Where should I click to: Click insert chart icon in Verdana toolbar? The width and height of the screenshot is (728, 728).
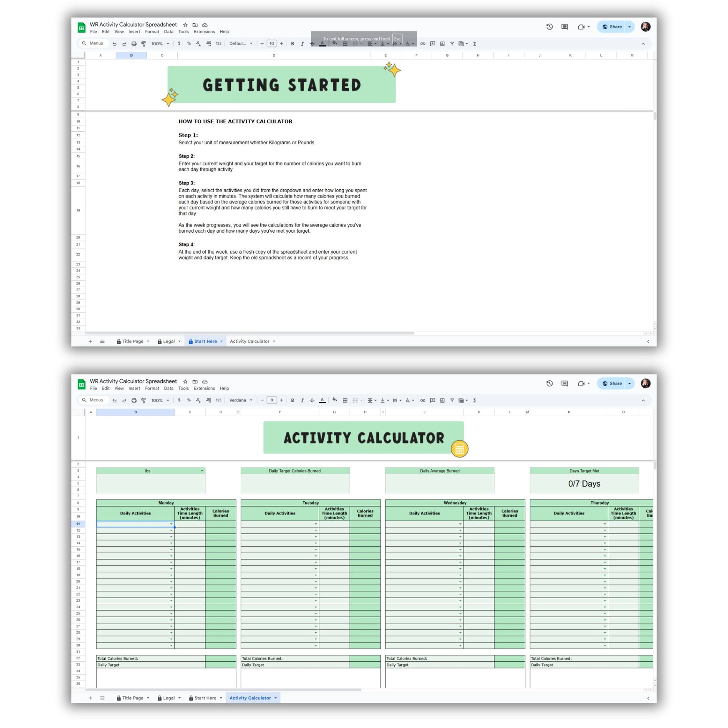[443, 400]
